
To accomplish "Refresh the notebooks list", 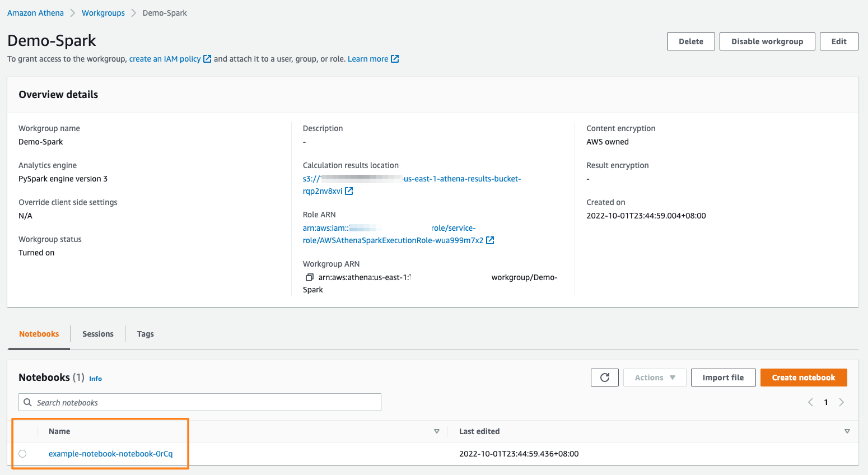I will (604, 377).
